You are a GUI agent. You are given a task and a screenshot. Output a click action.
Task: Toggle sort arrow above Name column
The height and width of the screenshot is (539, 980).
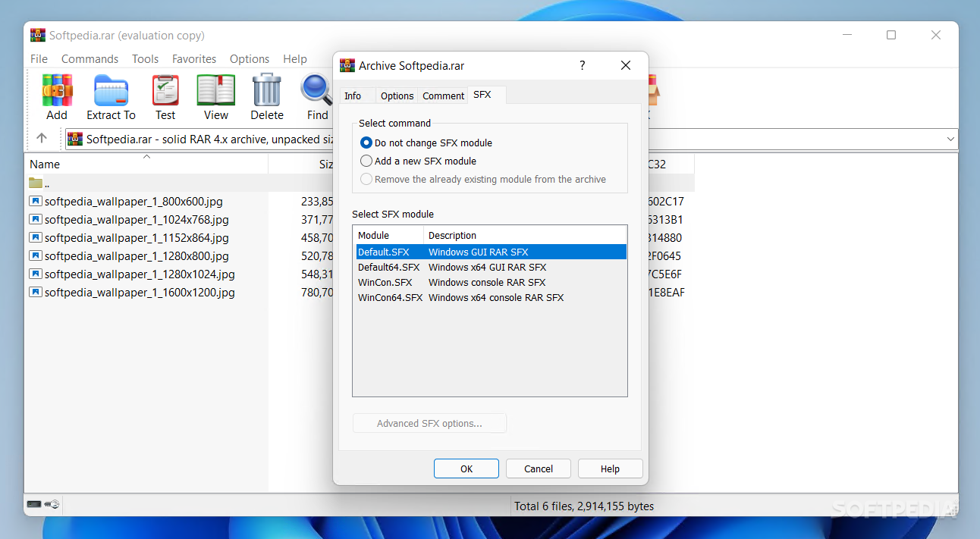(x=146, y=156)
